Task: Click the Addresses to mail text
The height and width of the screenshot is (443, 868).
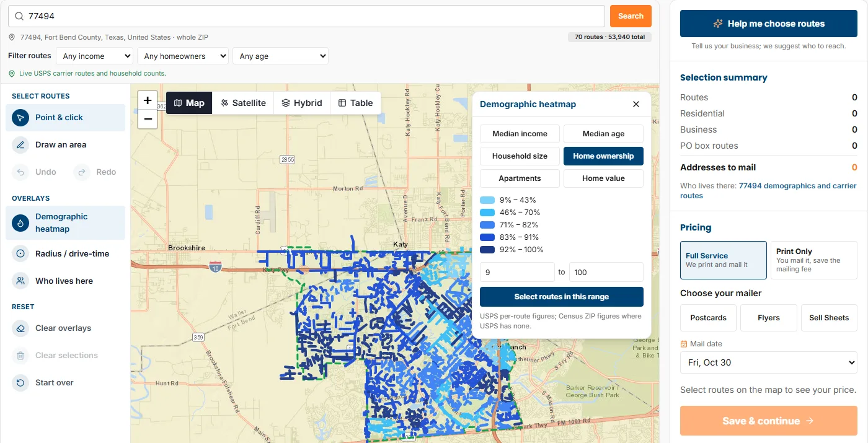Action: (718, 167)
